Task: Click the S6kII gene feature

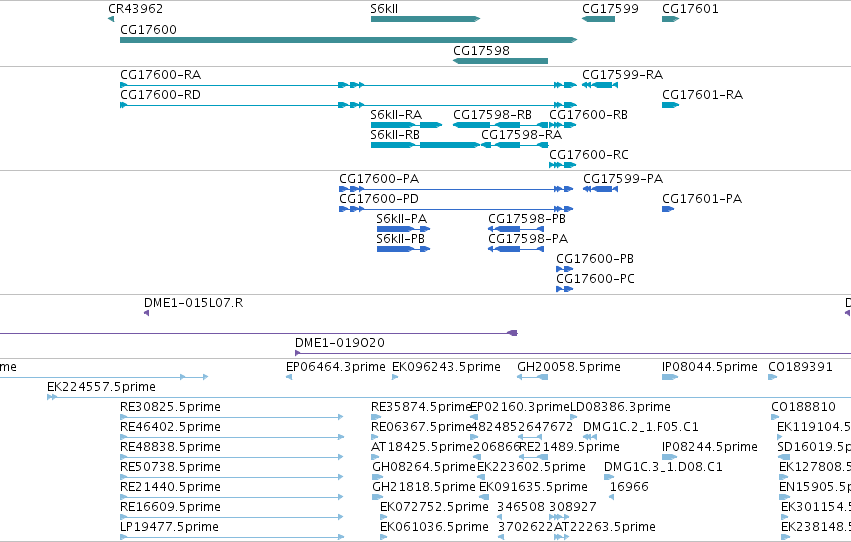Action: pyautogui.click(x=426, y=19)
